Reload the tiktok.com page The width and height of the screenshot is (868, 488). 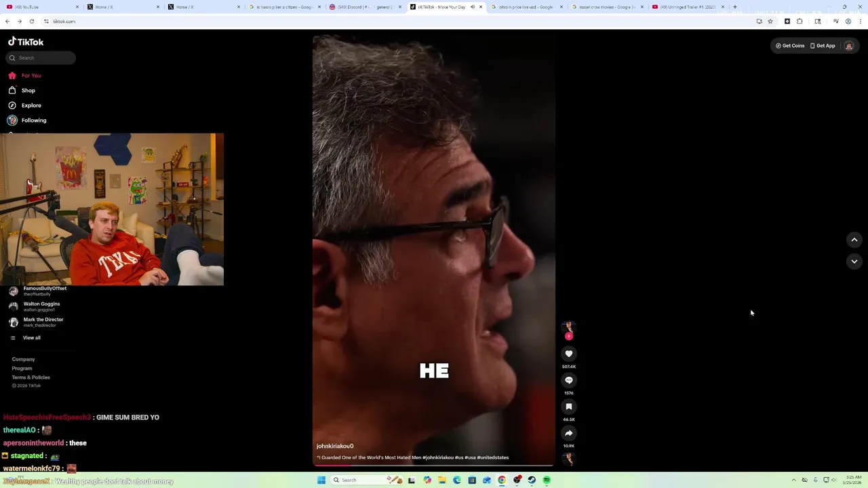(x=32, y=21)
